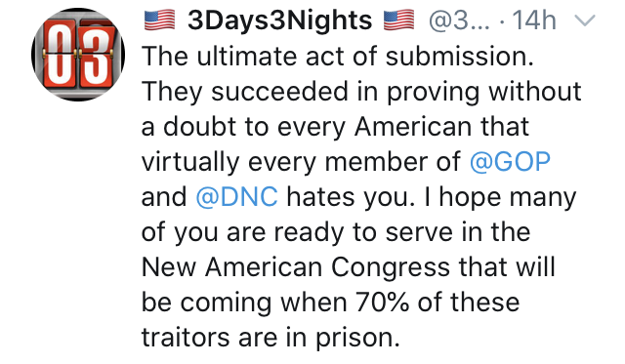Click the 3Days3Nights display name
The width and height of the screenshot is (625, 364).
click(x=280, y=20)
